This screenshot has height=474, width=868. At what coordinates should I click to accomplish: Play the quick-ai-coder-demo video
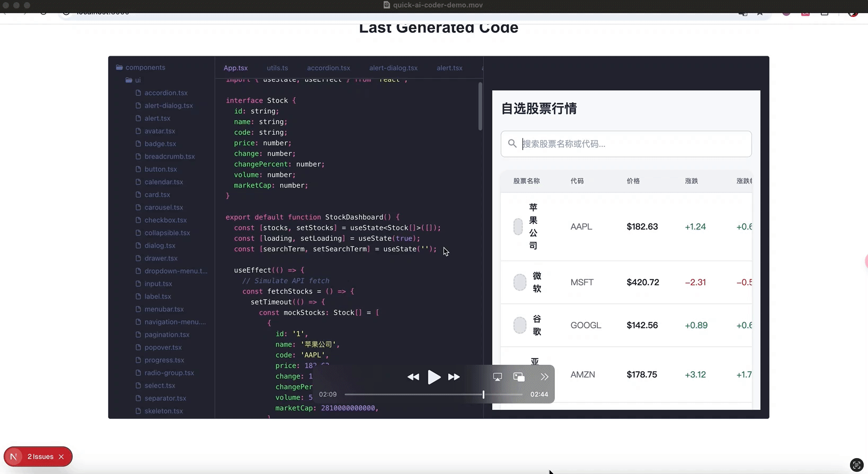tap(434, 377)
